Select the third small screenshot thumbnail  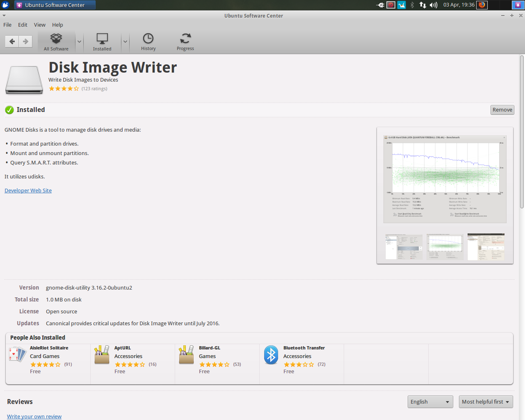pyautogui.click(x=486, y=247)
